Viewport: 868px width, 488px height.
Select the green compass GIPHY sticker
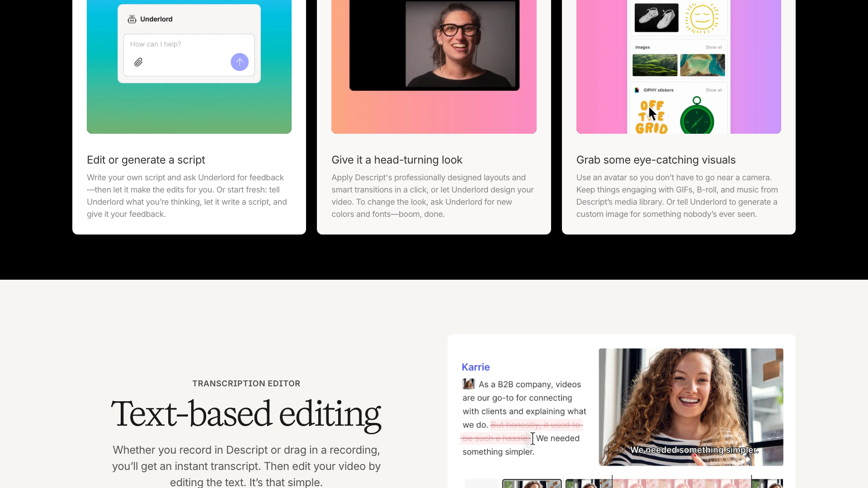(698, 118)
